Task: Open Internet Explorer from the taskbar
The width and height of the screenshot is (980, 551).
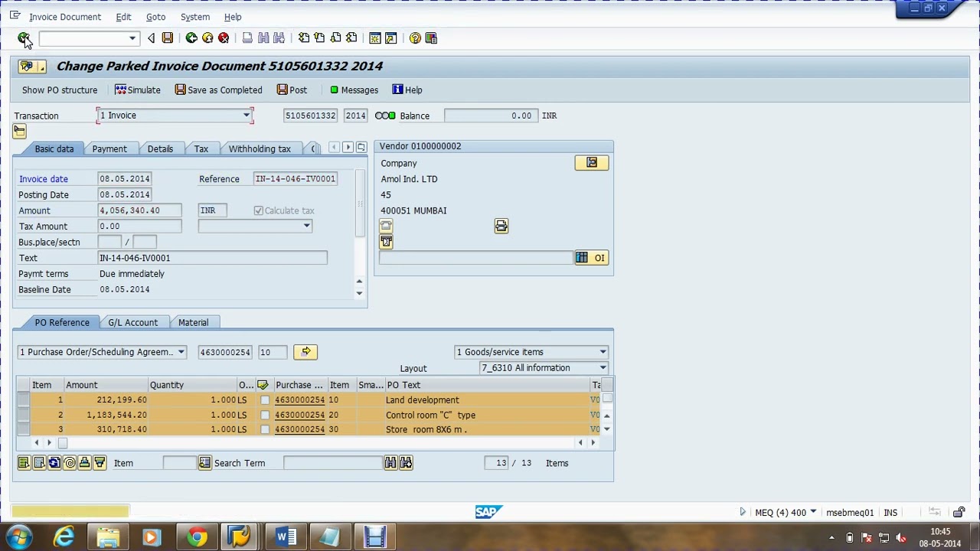Action: click(x=64, y=537)
